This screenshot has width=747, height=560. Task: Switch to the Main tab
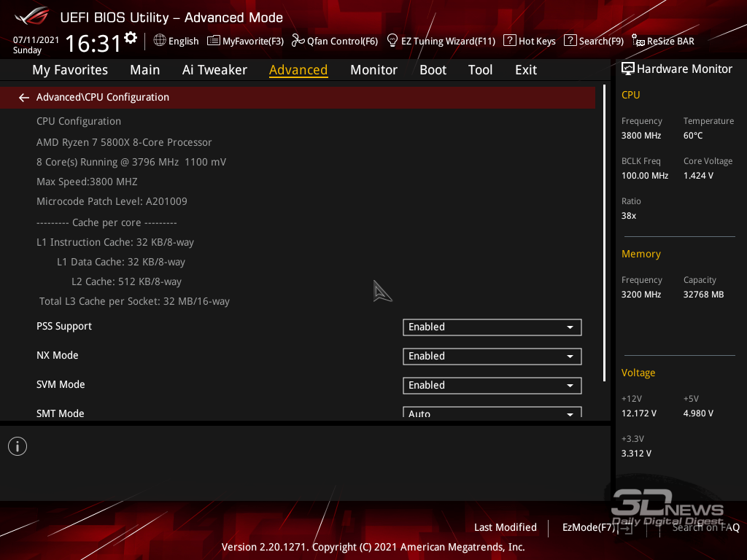point(145,70)
